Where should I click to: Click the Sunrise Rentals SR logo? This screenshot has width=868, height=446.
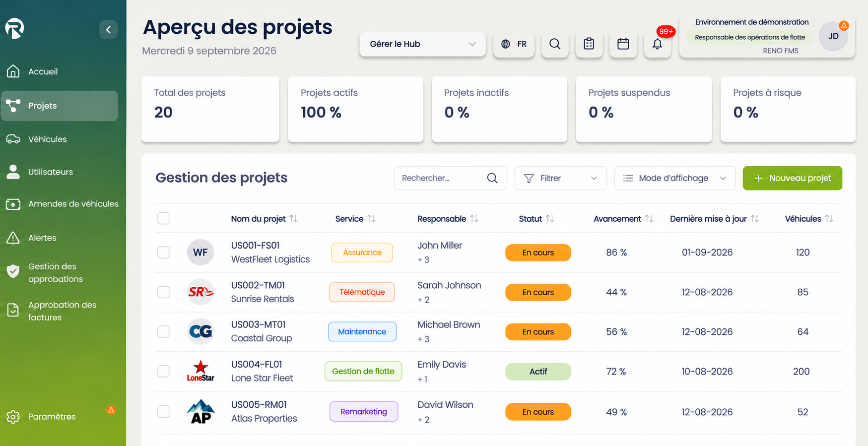[x=200, y=292]
